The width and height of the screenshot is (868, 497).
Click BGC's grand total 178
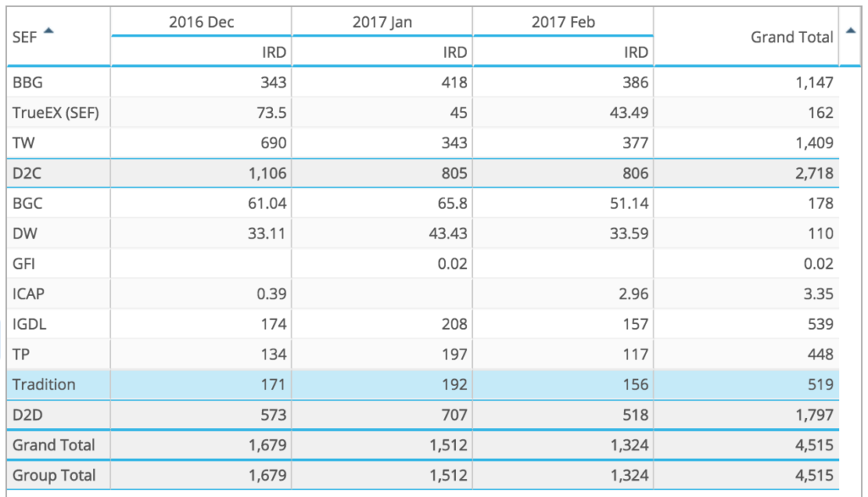coord(821,204)
